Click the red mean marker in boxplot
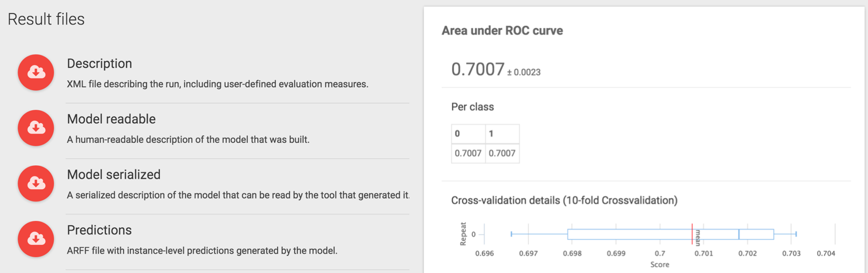Image resolution: width=868 pixels, height=273 pixels. tap(692, 234)
